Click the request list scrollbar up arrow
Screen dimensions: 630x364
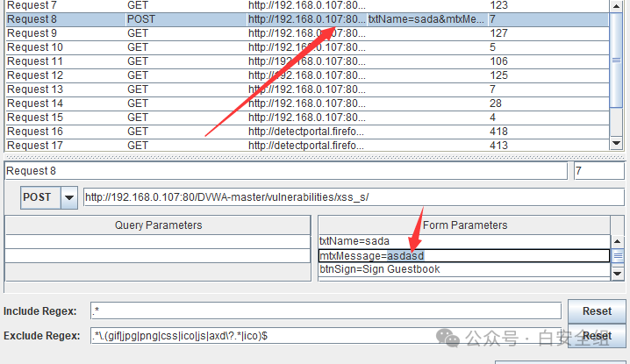pos(616,6)
